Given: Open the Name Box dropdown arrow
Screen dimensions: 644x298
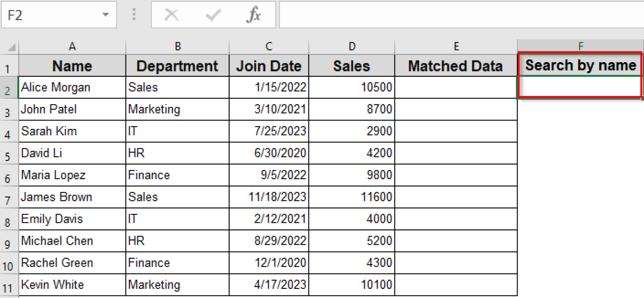Looking at the screenshot, I should click(x=106, y=14).
